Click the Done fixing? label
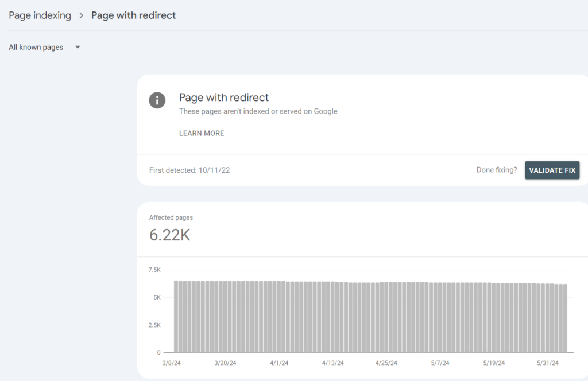 (497, 170)
